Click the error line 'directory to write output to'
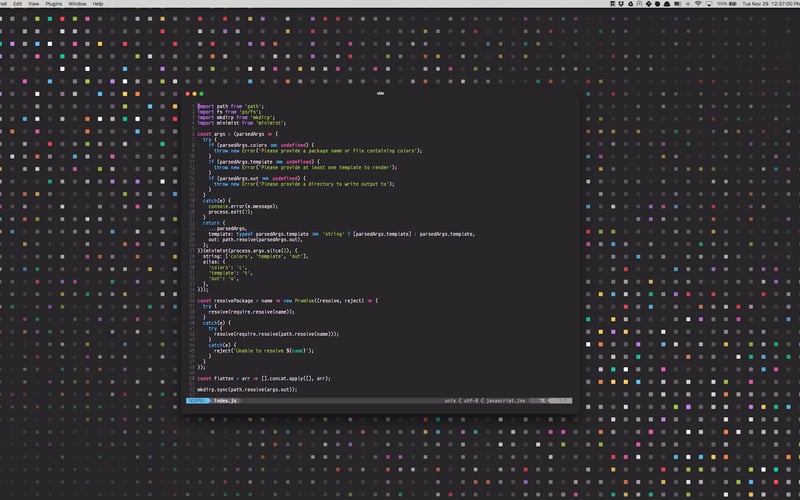 (304, 184)
